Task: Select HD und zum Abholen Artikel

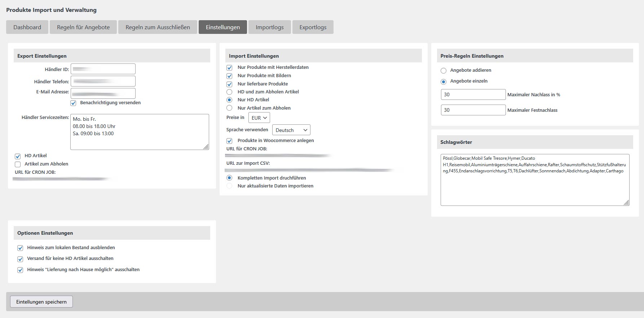Action: pyautogui.click(x=229, y=92)
